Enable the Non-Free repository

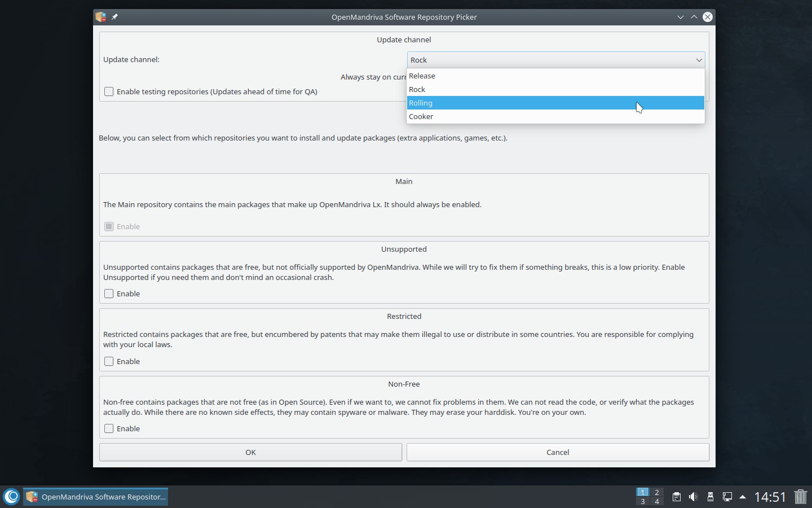(x=109, y=428)
